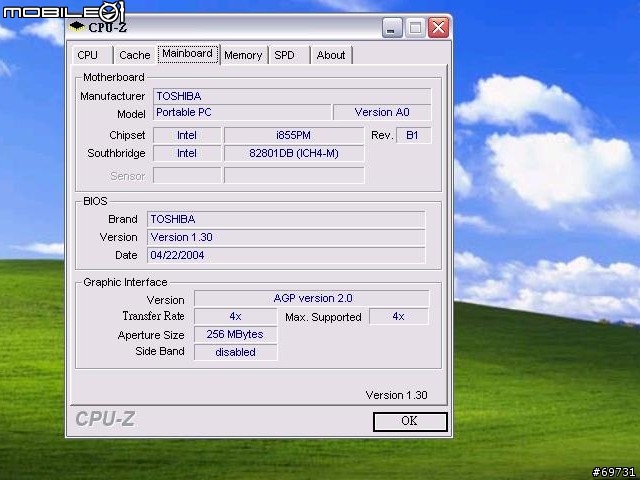This screenshot has height=480, width=640.
Task: Click the 'Version A0' model field
Action: pos(382,112)
